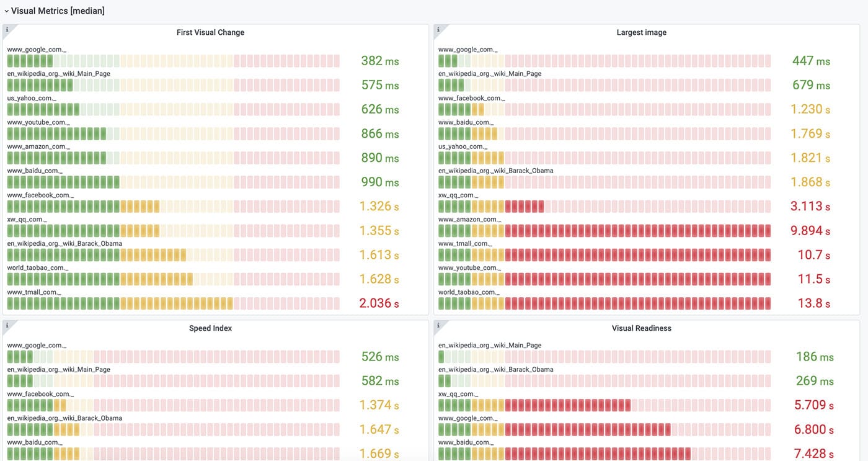Open the Largest image panel title menu
Screen dimensions: 868x461
pos(642,32)
